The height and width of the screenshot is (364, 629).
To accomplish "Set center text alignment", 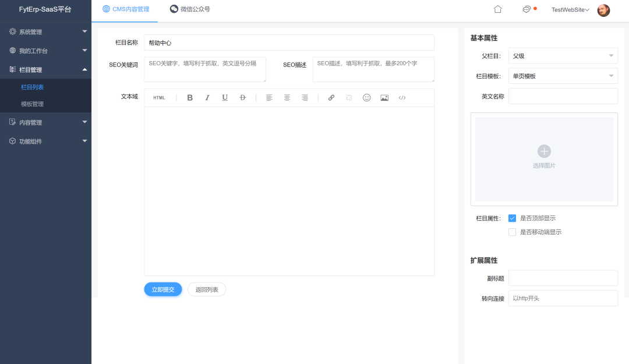I will [287, 97].
